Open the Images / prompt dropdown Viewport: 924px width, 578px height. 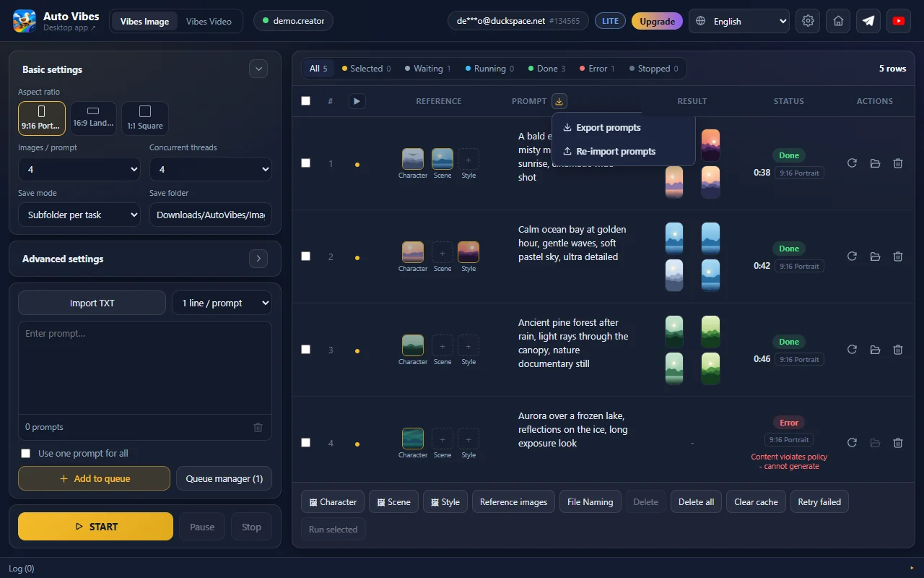click(x=79, y=169)
